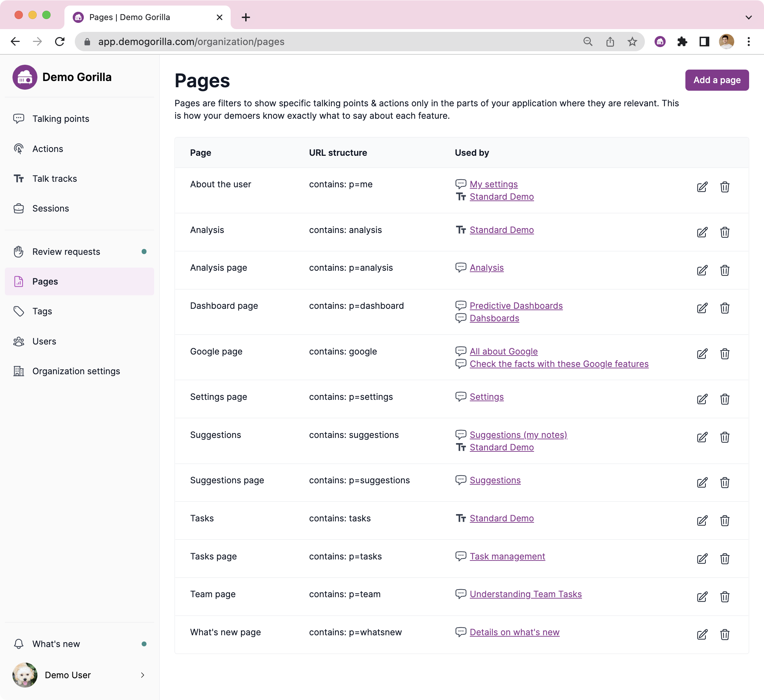
Task: Click the Demo Gorilla logo
Action: pyautogui.click(x=25, y=77)
